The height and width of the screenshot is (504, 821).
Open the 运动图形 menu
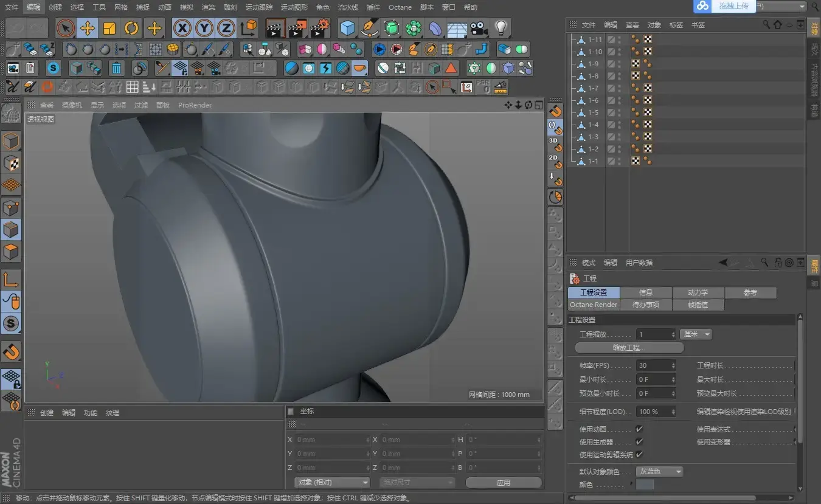coord(294,7)
